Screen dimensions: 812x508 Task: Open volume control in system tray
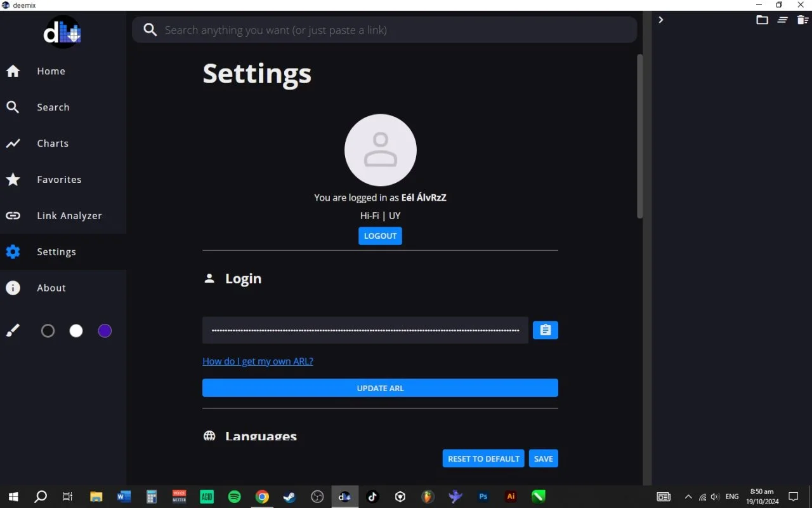pyautogui.click(x=715, y=497)
